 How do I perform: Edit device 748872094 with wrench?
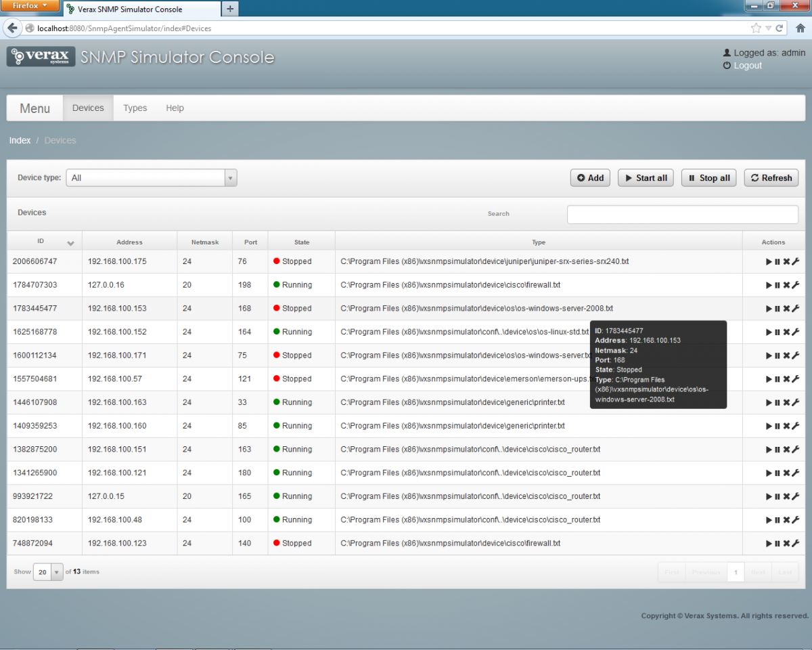(796, 543)
